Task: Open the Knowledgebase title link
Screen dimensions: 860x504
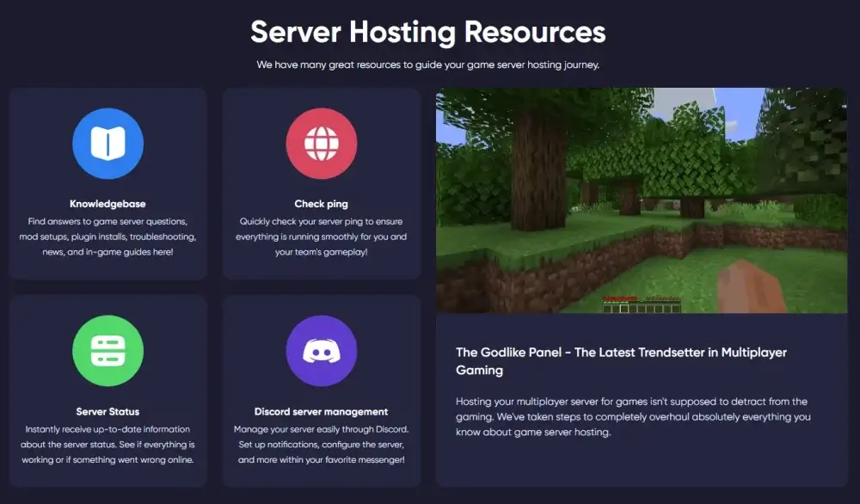Action: (107, 204)
